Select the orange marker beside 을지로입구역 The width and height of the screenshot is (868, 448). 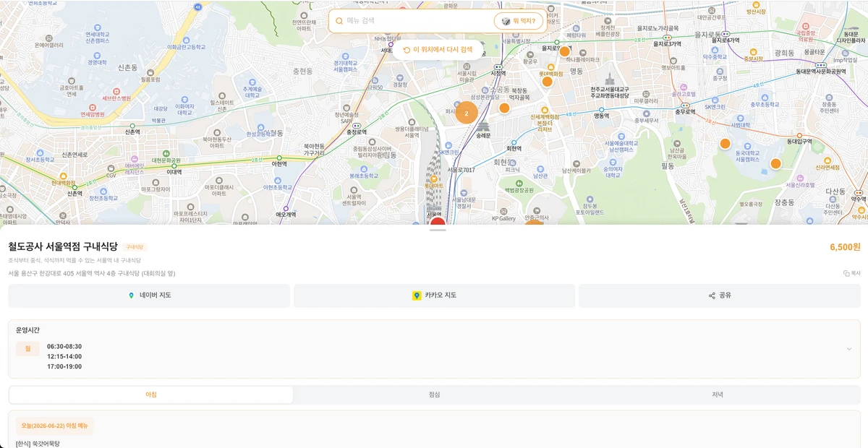point(565,51)
